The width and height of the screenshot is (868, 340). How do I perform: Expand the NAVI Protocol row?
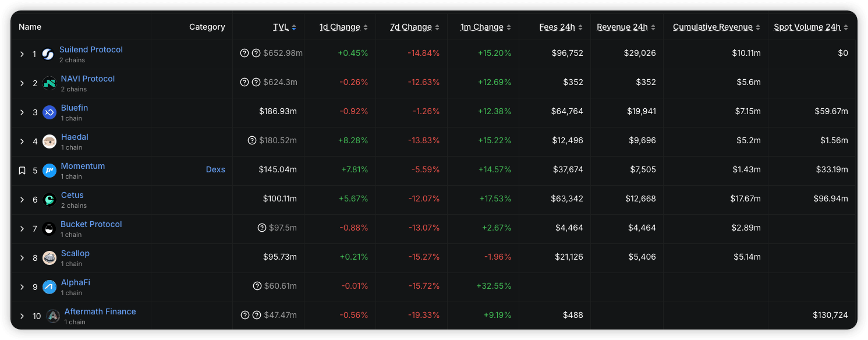tap(22, 83)
